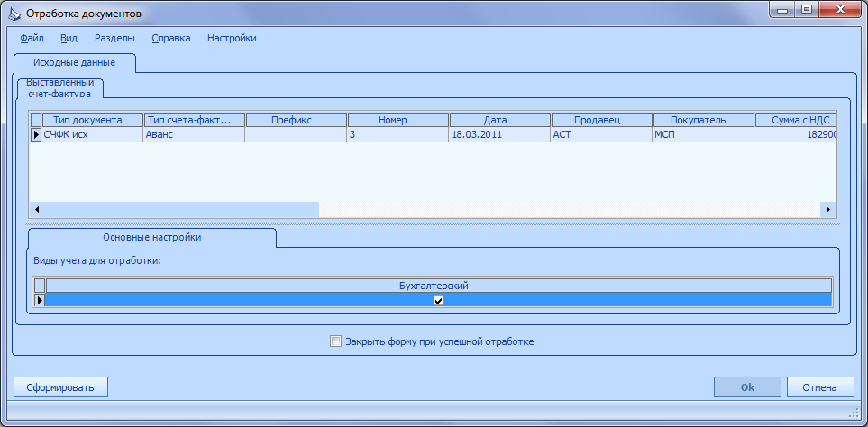Click the row selector arrow of СЧФК исх row
The image size is (868, 427).
(x=36, y=134)
